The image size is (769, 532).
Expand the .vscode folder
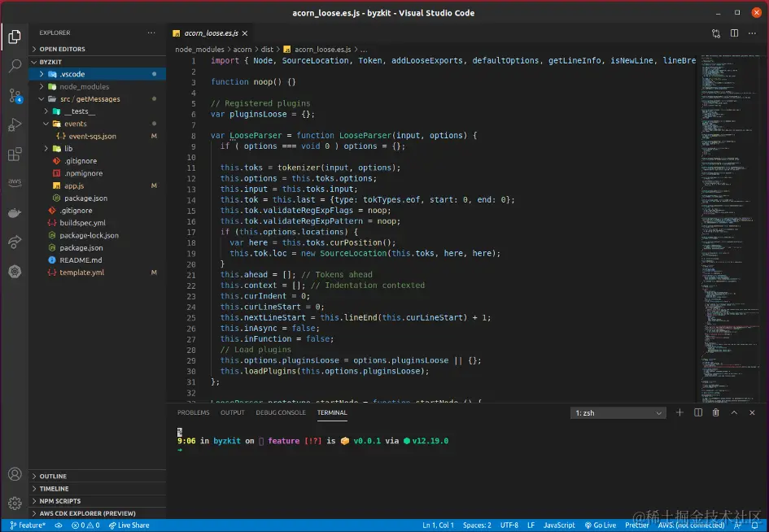pos(97,74)
